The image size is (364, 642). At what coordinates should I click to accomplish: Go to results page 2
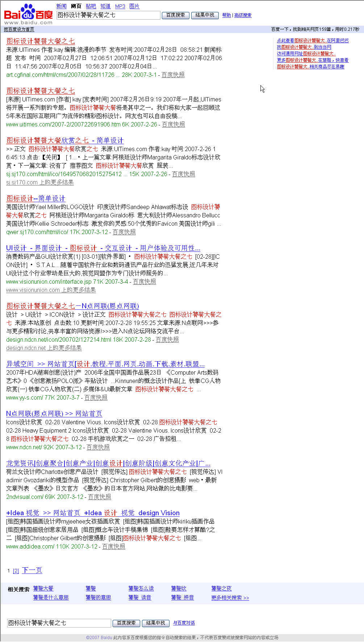pyautogui.click(x=16, y=571)
